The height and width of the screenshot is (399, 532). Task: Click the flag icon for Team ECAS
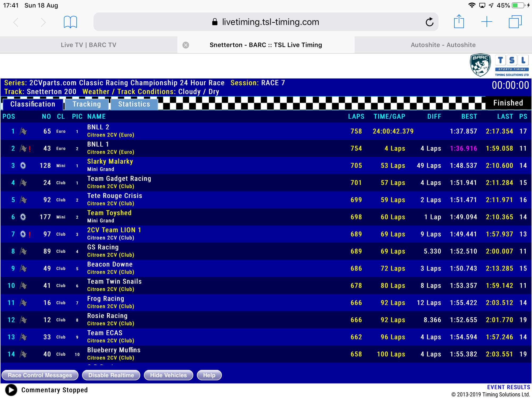23,337
